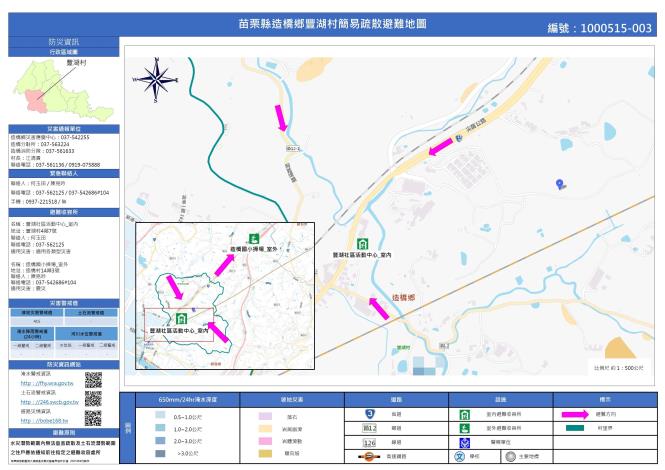Click the 126 road sign in legend

pos(369,443)
